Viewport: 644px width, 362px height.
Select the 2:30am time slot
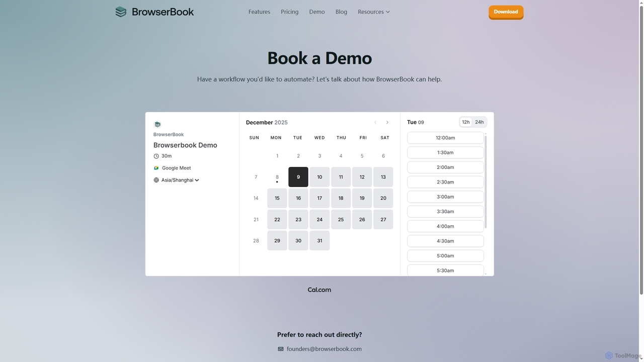445,182
